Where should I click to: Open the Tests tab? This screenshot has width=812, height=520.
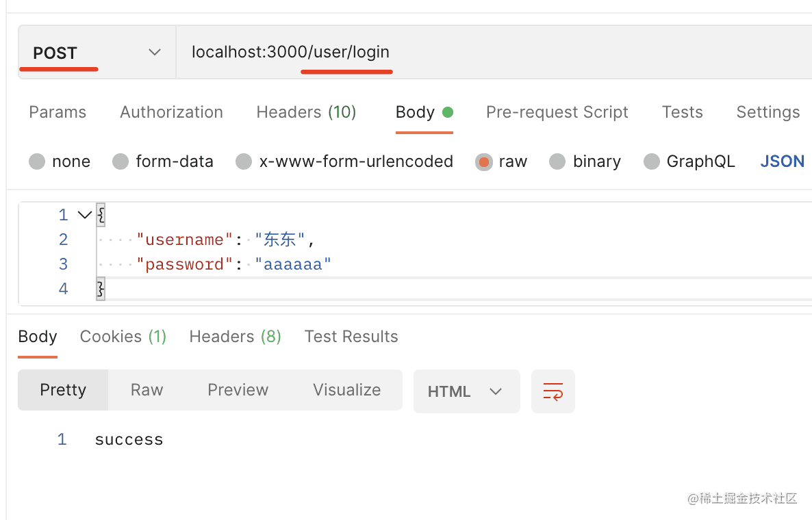point(682,112)
